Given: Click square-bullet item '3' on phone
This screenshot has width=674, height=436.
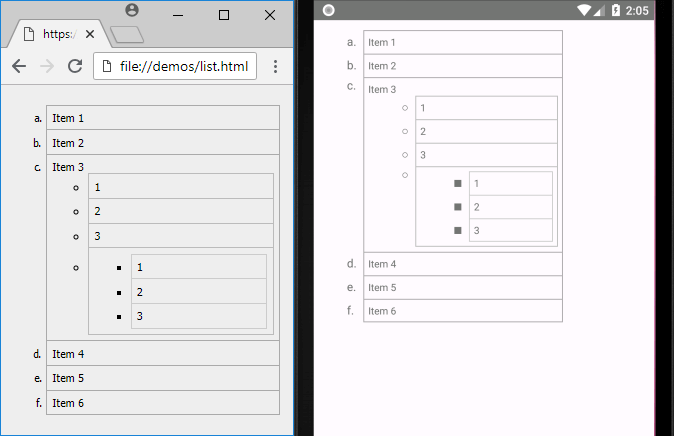Looking at the screenshot, I should (x=511, y=230).
